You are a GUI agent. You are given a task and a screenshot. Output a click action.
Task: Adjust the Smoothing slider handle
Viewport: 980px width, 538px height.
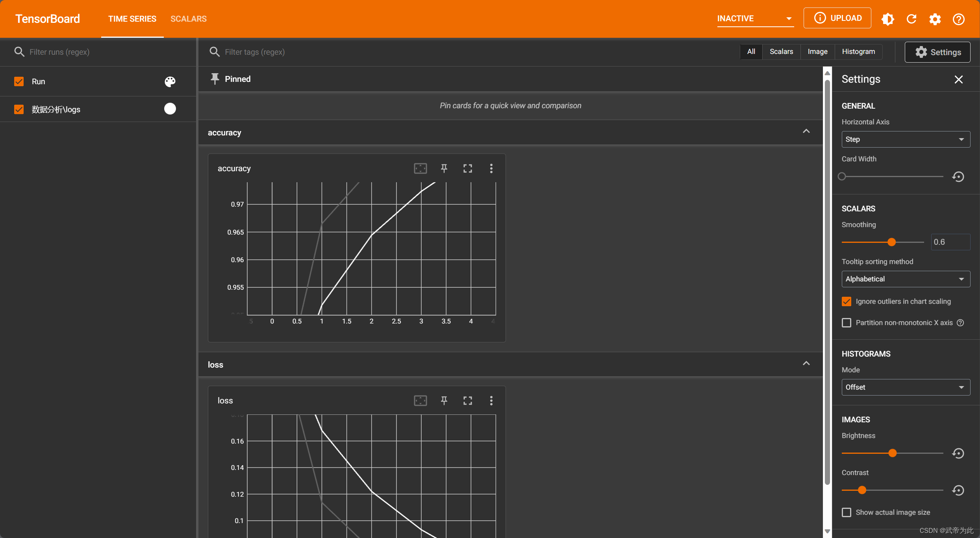coord(892,242)
